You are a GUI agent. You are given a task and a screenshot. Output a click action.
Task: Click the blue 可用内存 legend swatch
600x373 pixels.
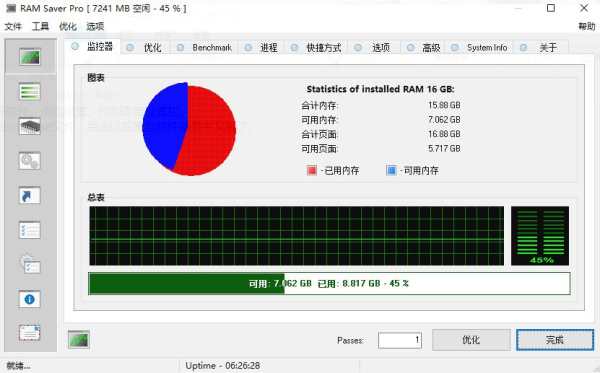pos(391,170)
